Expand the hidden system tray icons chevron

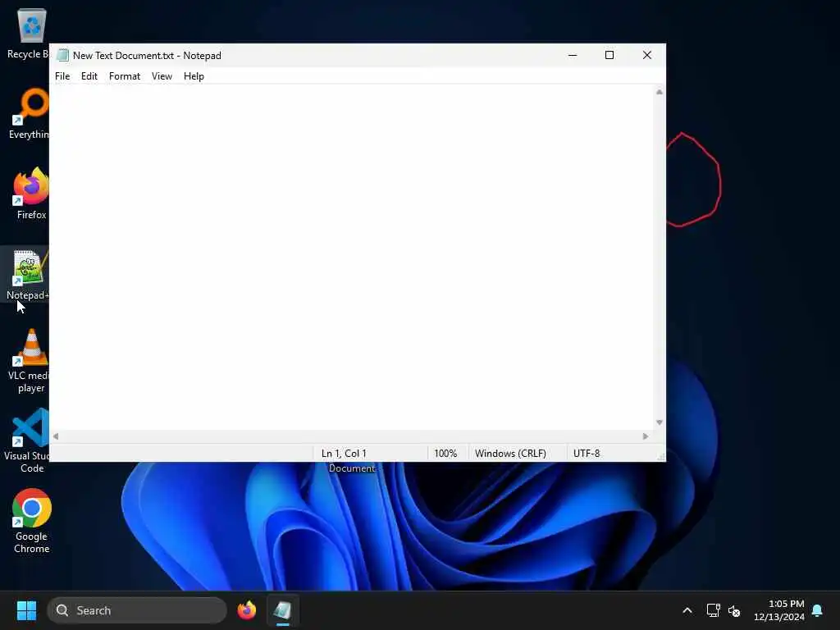[687, 610]
